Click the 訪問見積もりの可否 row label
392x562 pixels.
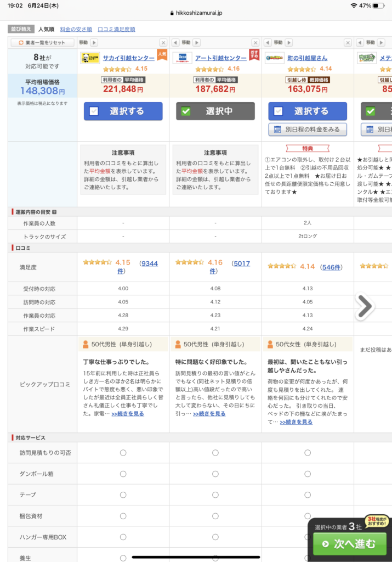[45, 453]
